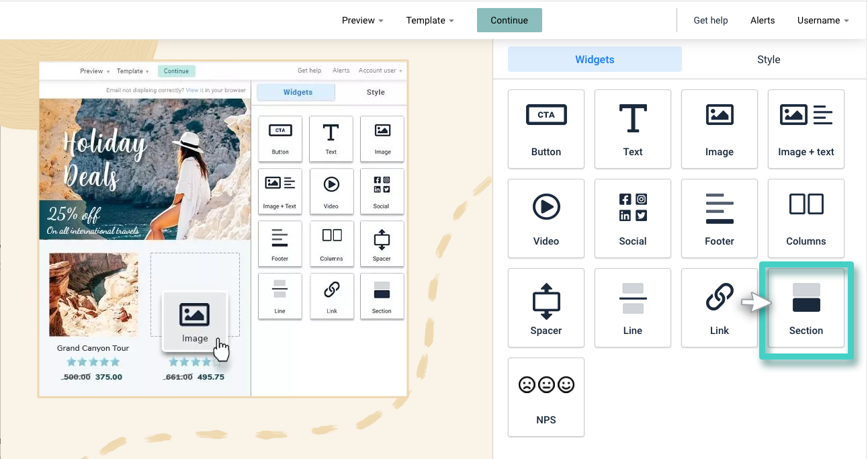This screenshot has width=868, height=459.
Task: Add the Video widget from the right panel
Action: coord(546,218)
